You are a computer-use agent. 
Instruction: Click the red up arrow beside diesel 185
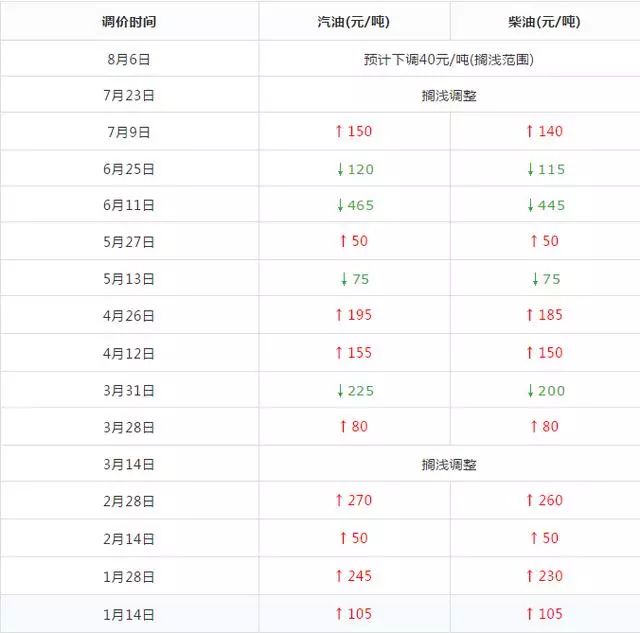[531, 316]
